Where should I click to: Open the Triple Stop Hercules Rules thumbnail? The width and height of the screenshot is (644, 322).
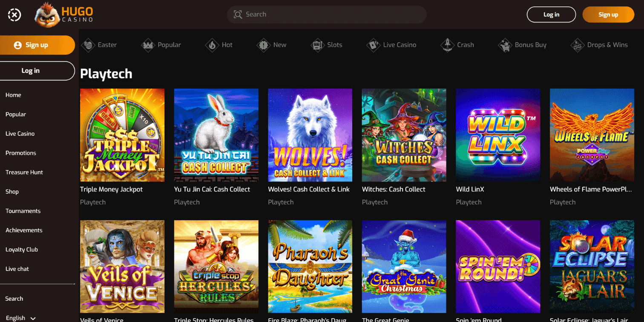pyautogui.click(x=216, y=267)
